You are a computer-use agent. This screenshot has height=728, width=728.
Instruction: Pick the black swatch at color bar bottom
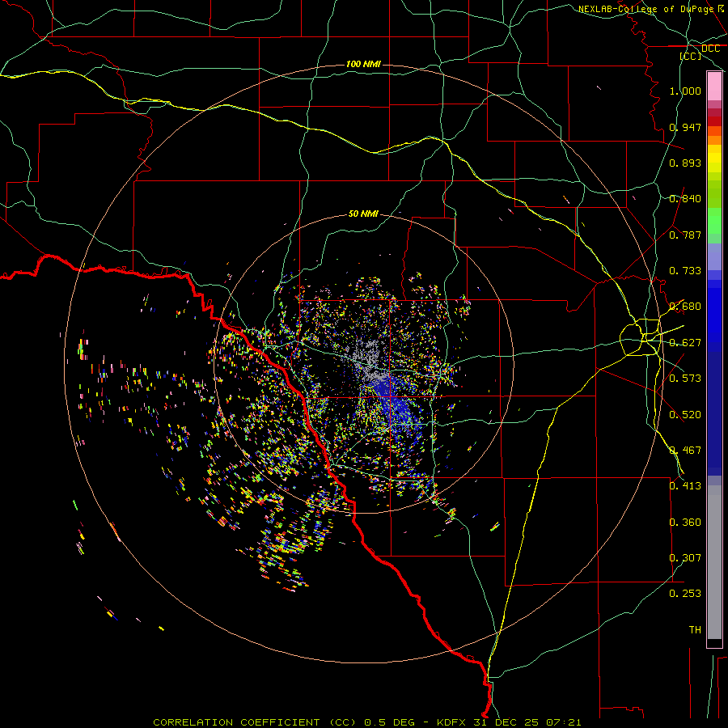[x=714, y=642]
